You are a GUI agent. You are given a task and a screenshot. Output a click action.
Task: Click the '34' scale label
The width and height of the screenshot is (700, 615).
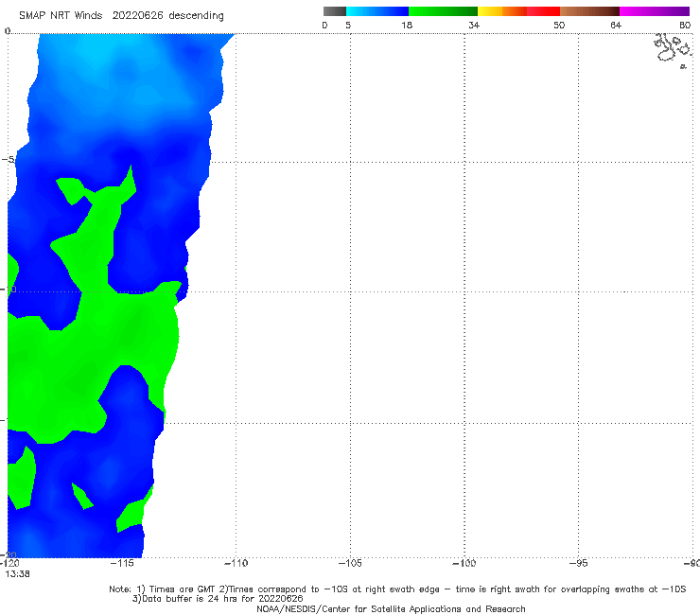[474, 25]
